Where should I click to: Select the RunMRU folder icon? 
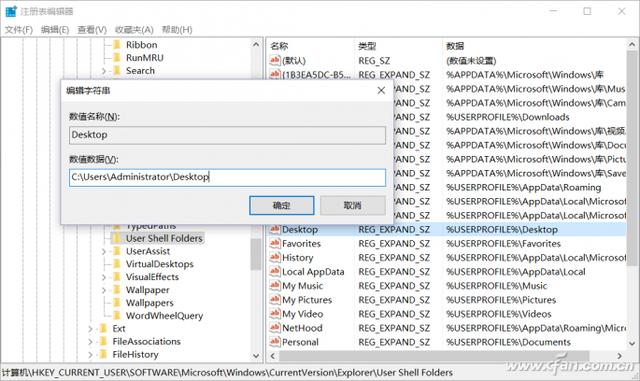coord(117,58)
